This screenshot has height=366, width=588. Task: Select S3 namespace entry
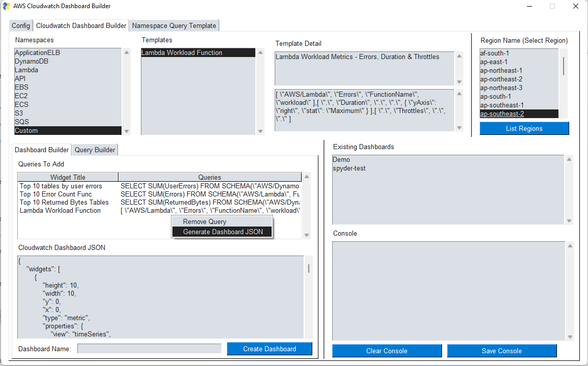(x=68, y=113)
